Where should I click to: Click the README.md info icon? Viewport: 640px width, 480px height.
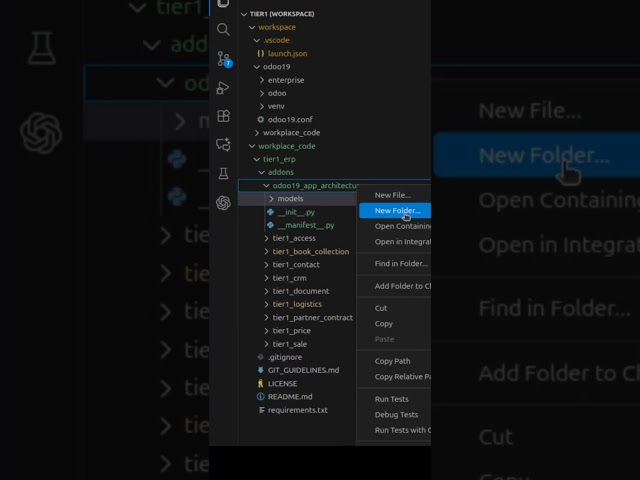point(260,397)
